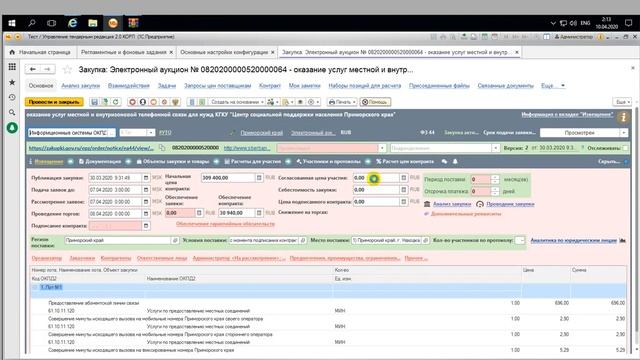The width and height of the screenshot is (640, 360).
Task: Copy the zakupki link with copy icon
Action: tap(162, 148)
